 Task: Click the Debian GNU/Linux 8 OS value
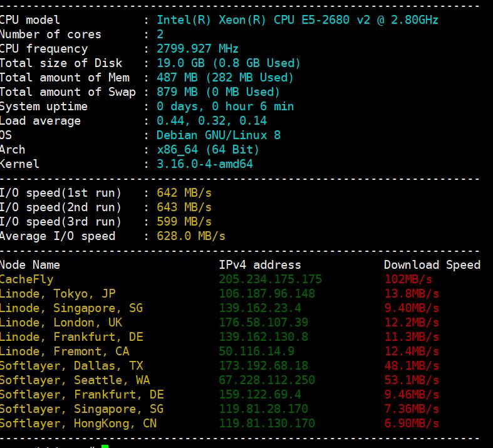(219, 135)
